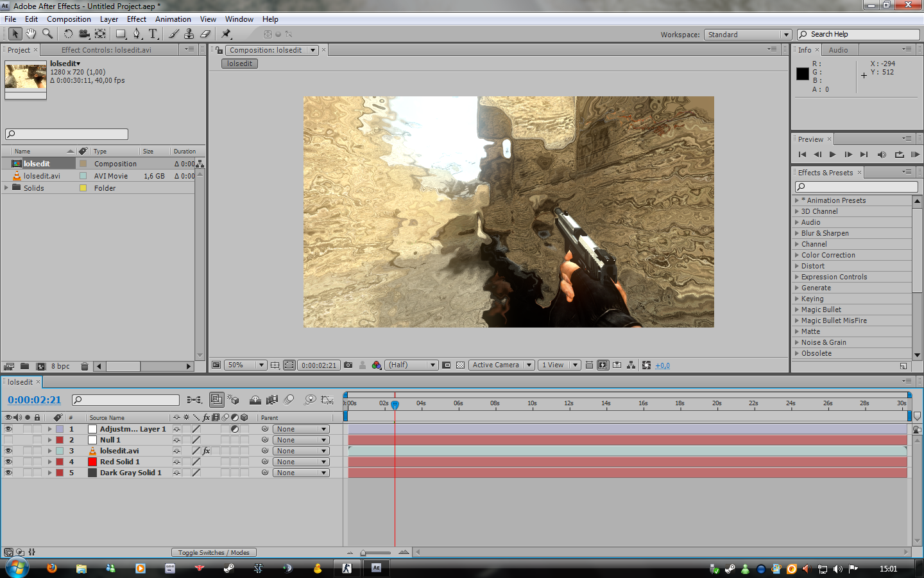Take a snapshot with the camera icon
Screen dimensions: 924x578
348,365
